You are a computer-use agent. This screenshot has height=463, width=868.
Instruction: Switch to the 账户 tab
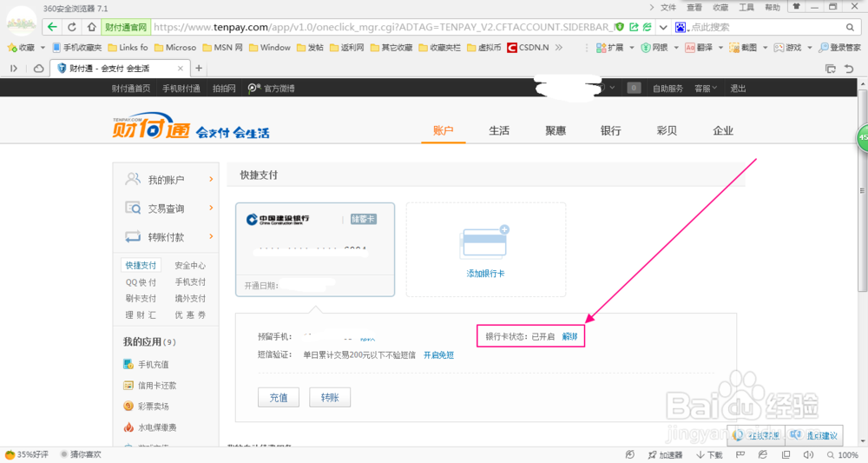coord(443,130)
